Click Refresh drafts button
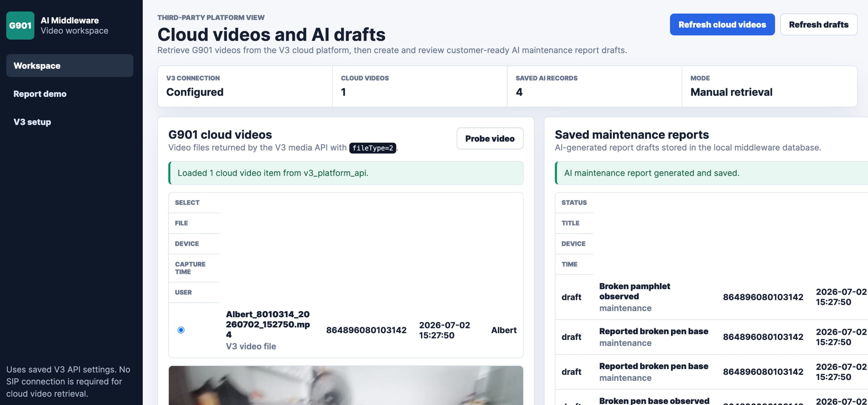The width and height of the screenshot is (868, 405). [x=818, y=24]
